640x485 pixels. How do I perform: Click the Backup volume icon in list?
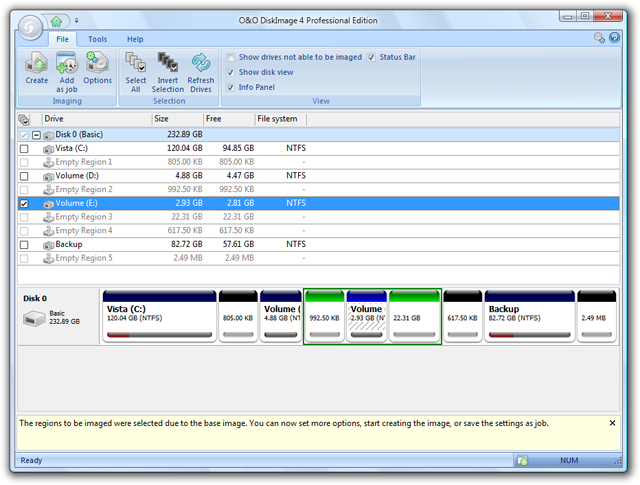tap(49, 245)
